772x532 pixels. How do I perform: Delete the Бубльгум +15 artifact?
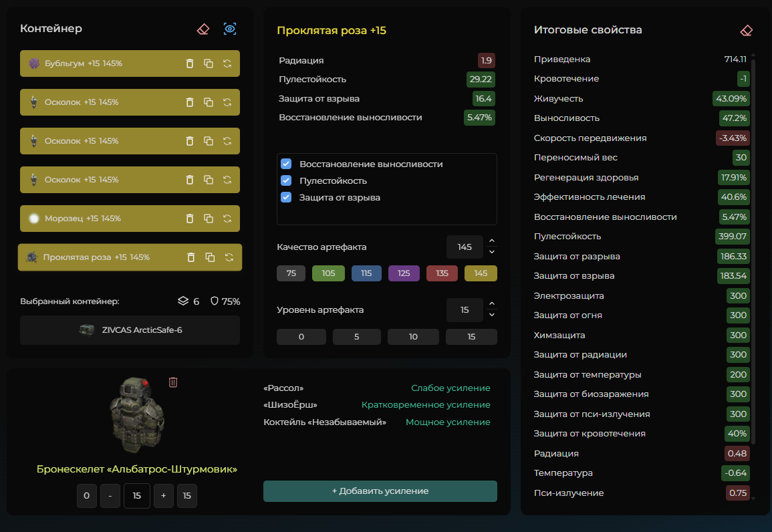(x=190, y=63)
